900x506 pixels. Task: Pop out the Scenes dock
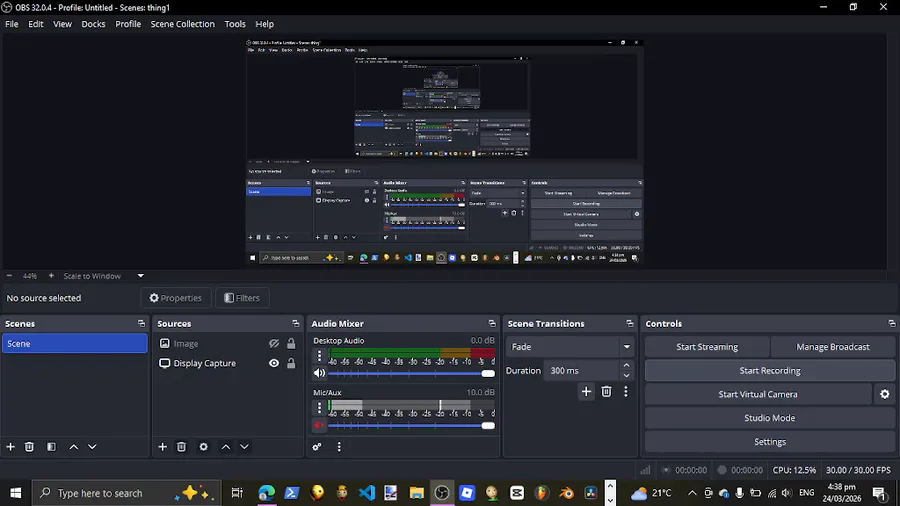tap(141, 324)
